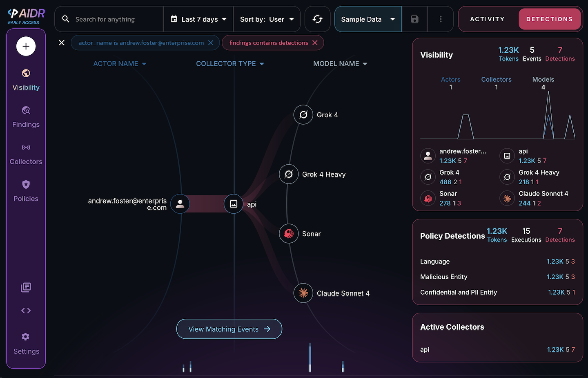588x378 pixels.
Task: Select the Grok 4 Heavy model node
Action: click(289, 174)
